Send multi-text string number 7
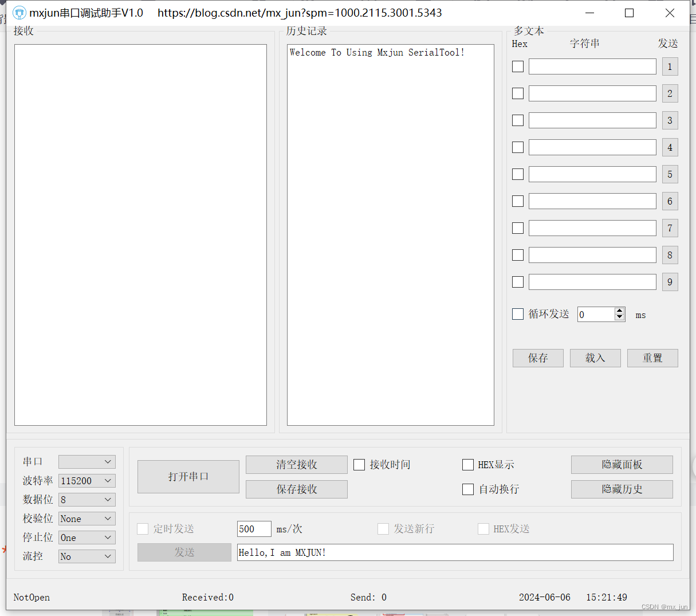The image size is (696, 616). point(670,228)
